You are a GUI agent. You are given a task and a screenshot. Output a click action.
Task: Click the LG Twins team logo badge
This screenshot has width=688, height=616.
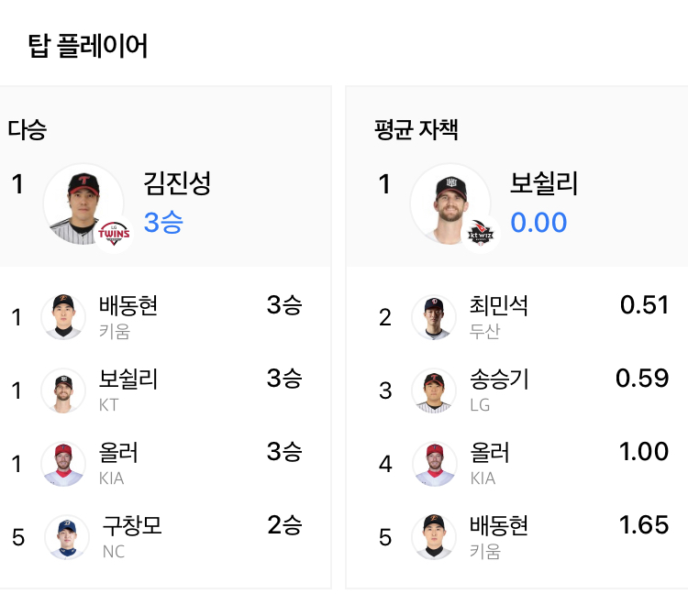[x=114, y=234]
